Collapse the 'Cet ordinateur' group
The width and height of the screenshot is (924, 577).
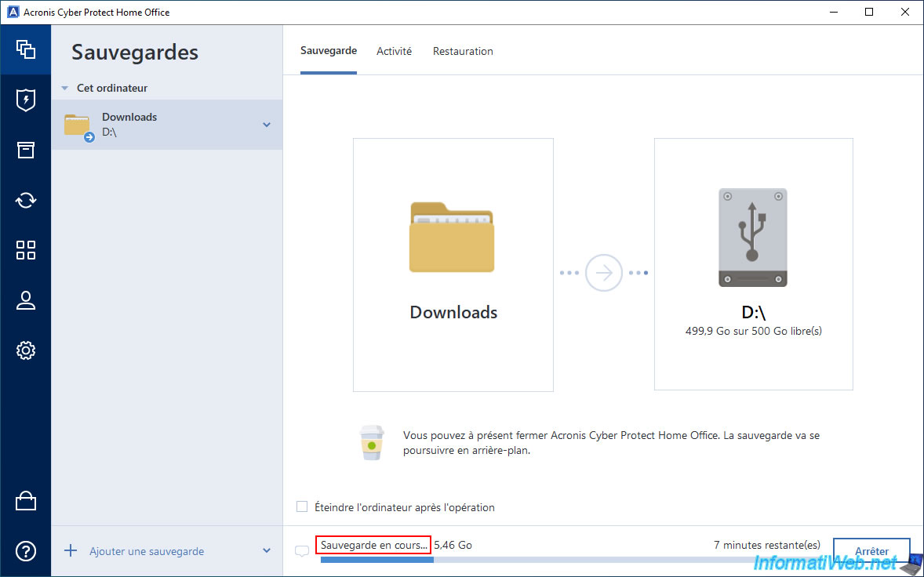pyautogui.click(x=65, y=89)
